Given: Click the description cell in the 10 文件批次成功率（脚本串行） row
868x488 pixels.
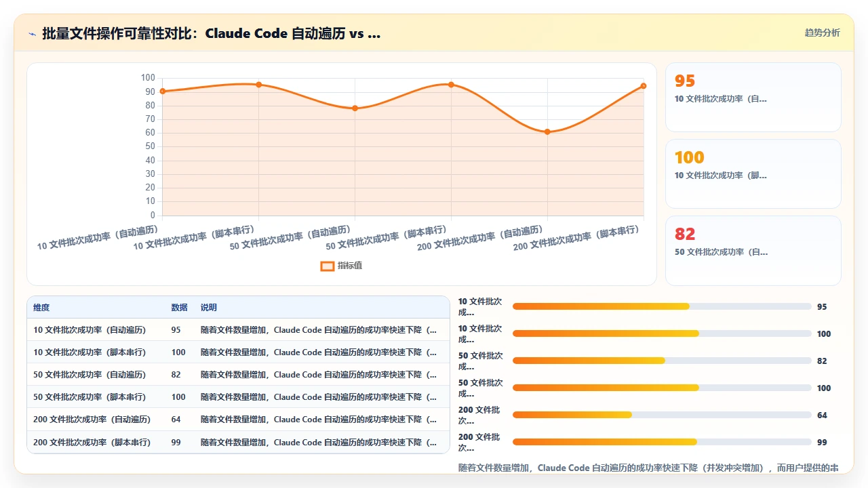Looking at the screenshot, I should [x=319, y=352].
